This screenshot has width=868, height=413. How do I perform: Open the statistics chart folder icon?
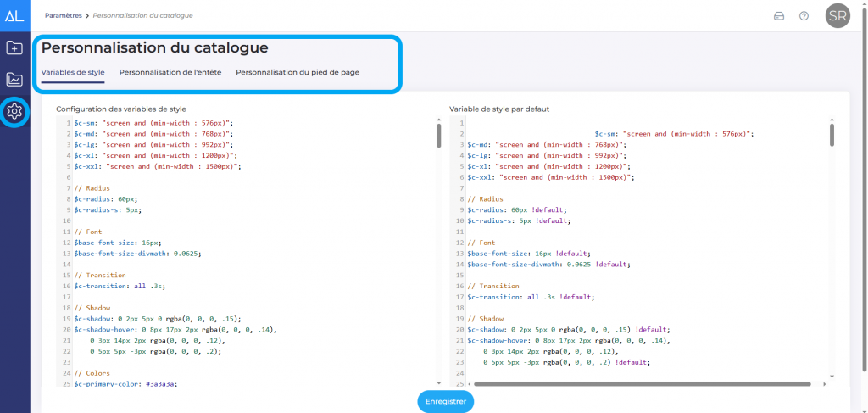(14, 80)
